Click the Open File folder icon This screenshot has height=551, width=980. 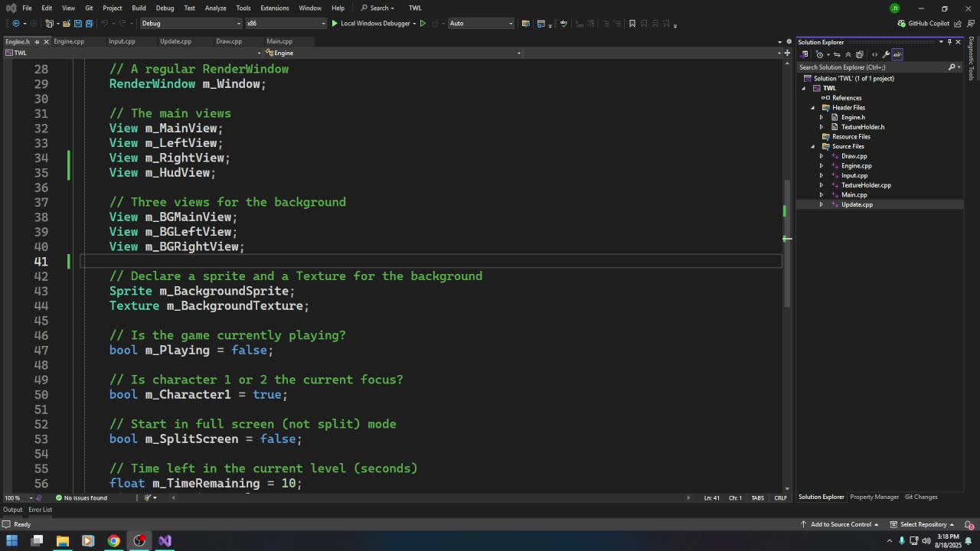click(67, 23)
